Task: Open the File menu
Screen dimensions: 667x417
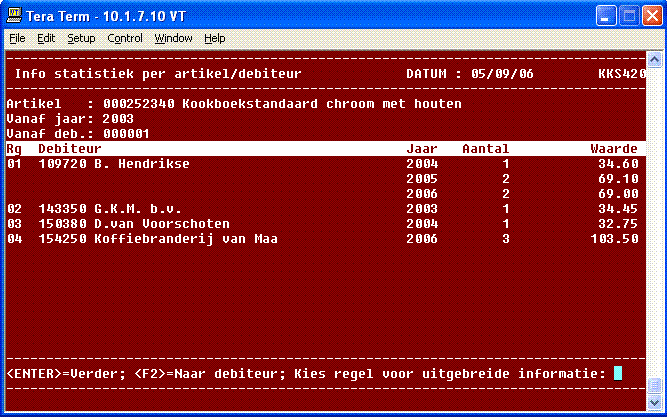Action: tap(17, 38)
